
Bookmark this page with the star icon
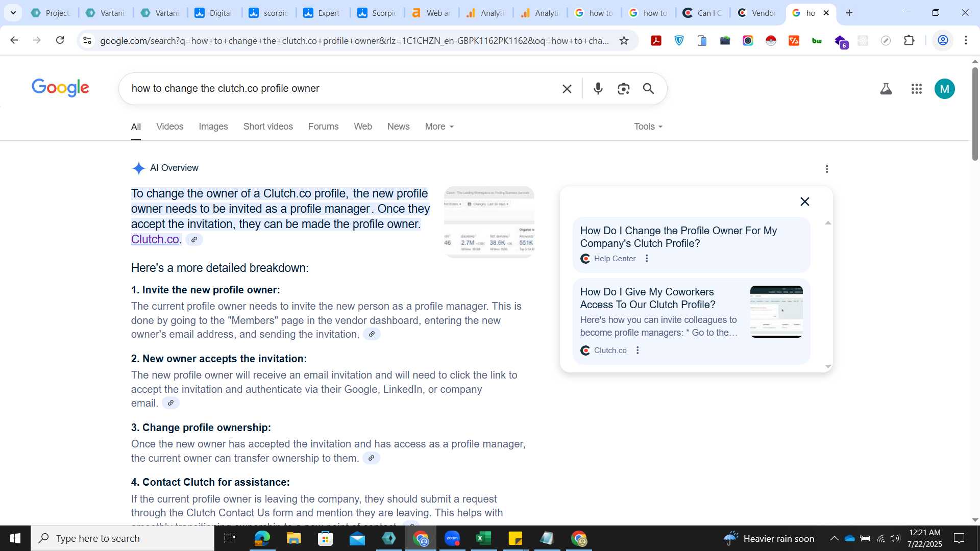click(x=624, y=40)
